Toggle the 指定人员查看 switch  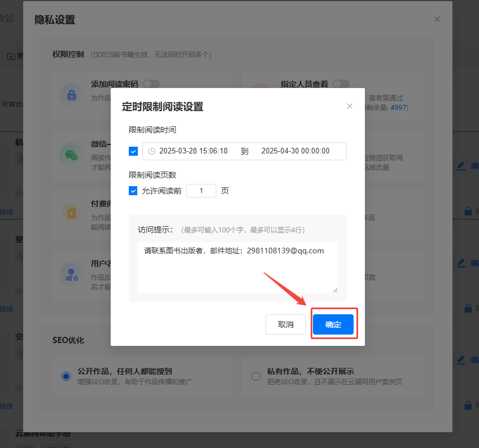341,84
